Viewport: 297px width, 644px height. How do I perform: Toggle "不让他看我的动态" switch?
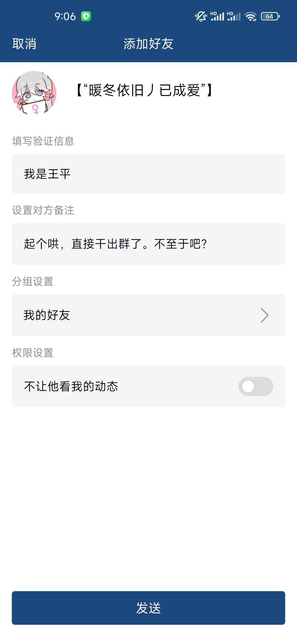point(255,386)
